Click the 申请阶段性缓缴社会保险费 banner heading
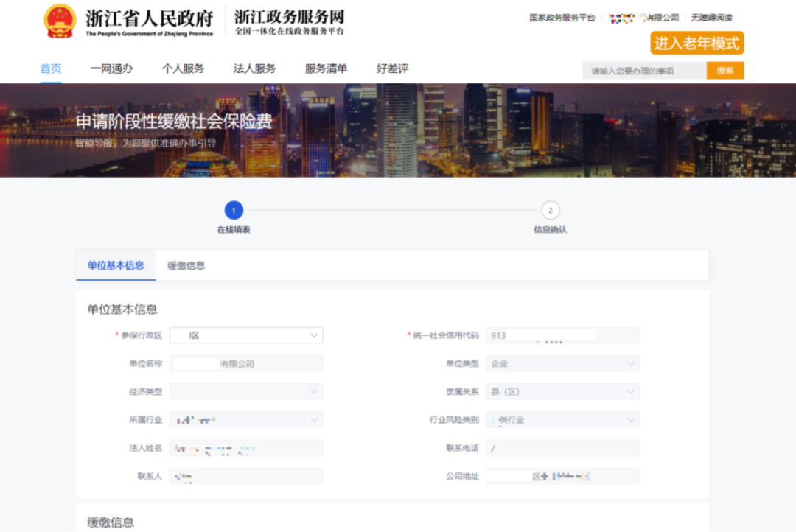The image size is (796, 532). point(174,122)
